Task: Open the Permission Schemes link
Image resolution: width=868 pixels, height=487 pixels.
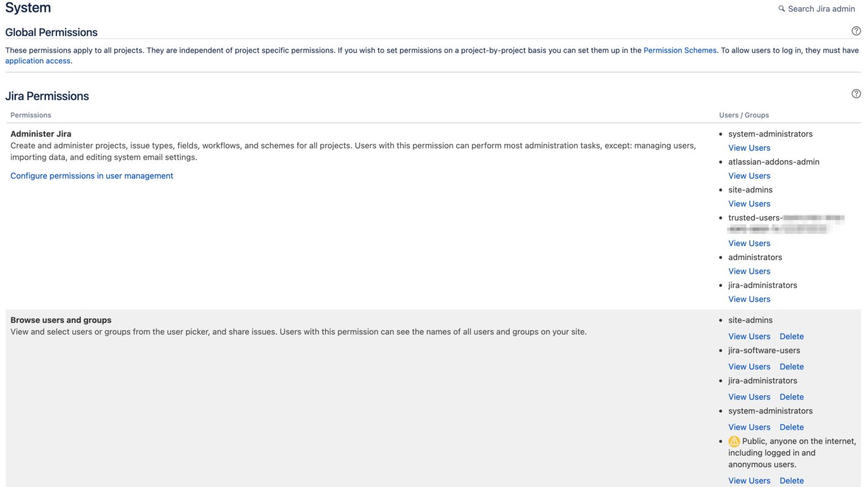Action: coord(680,50)
